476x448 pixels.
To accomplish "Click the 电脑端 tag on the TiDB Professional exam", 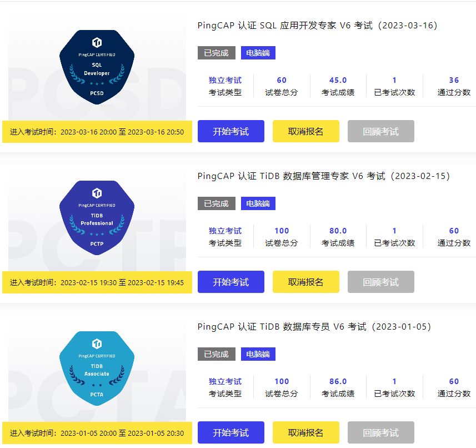I will point(258,203).
